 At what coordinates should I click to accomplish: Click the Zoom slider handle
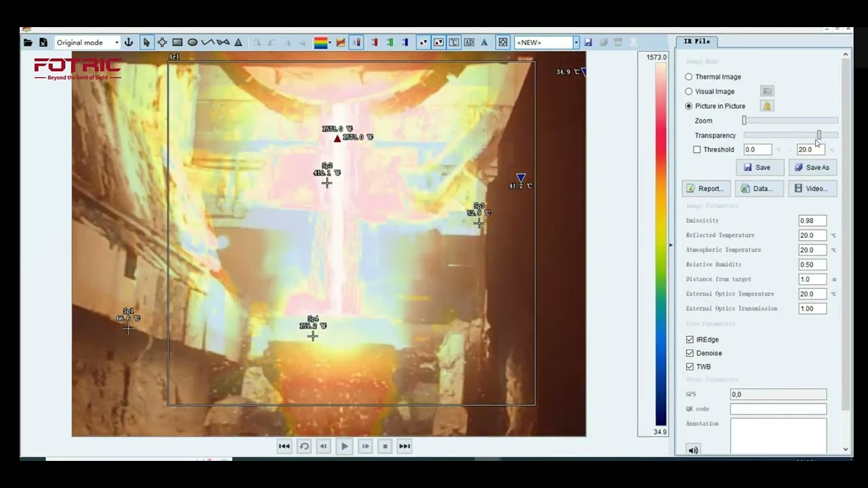point(745,121)
